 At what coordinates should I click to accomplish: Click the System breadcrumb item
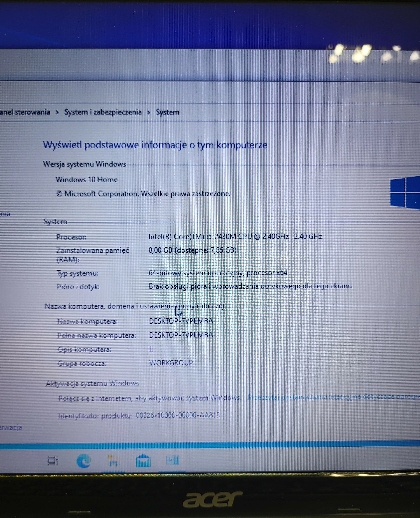(x=167, y=112)
